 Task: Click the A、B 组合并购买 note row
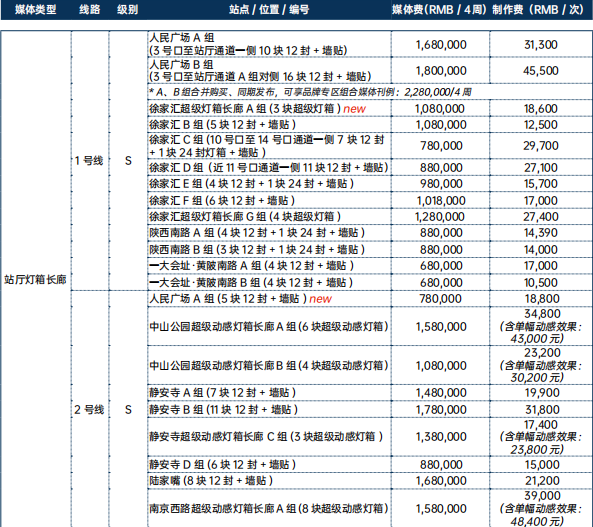coord(369,92)
